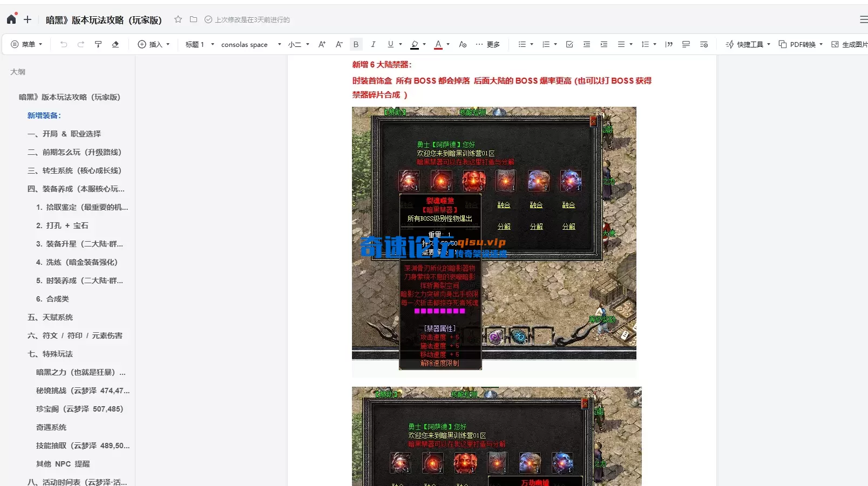Click the document title 版本玩法攻略 (玩家版)
The width and height of the screenshot is (868, 486).
click(104, 20)
